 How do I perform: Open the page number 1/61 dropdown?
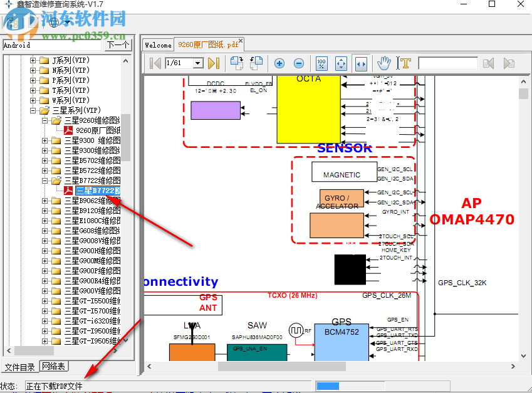pyautogui.click(x=198, y=63)
